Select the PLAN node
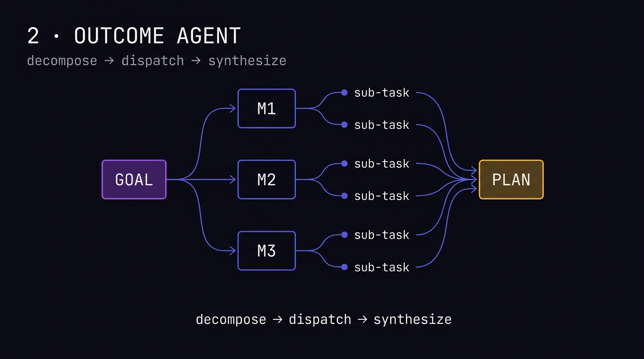Screen dimensions: 644x359 pyautogui.click(x=511, y=179)
